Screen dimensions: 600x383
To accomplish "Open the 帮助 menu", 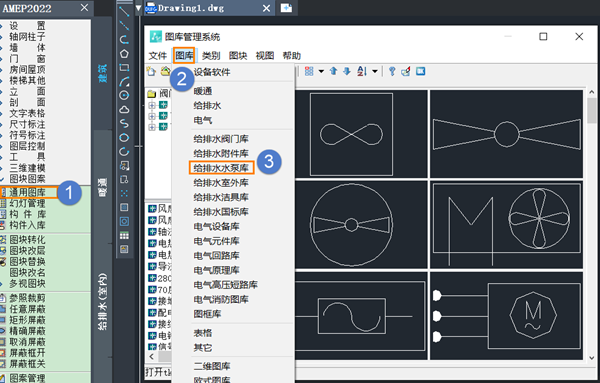I will [292, 56].
